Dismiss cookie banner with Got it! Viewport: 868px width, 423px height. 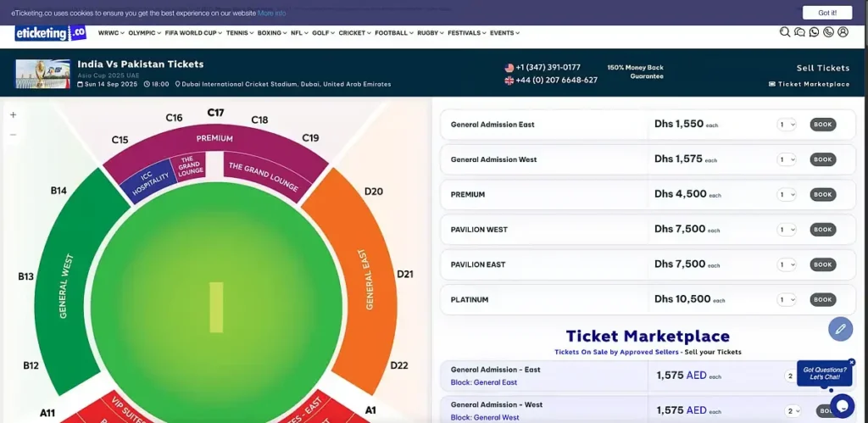pyautogui.click(x=827, y=13)
